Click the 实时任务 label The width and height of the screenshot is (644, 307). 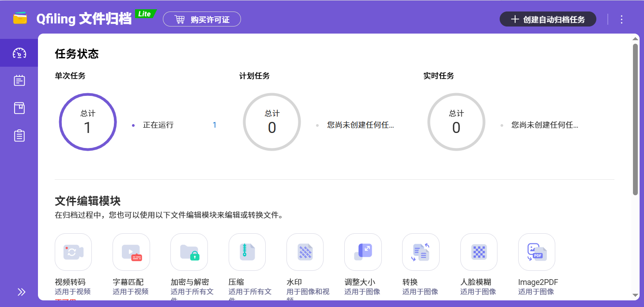coord(439,76)
